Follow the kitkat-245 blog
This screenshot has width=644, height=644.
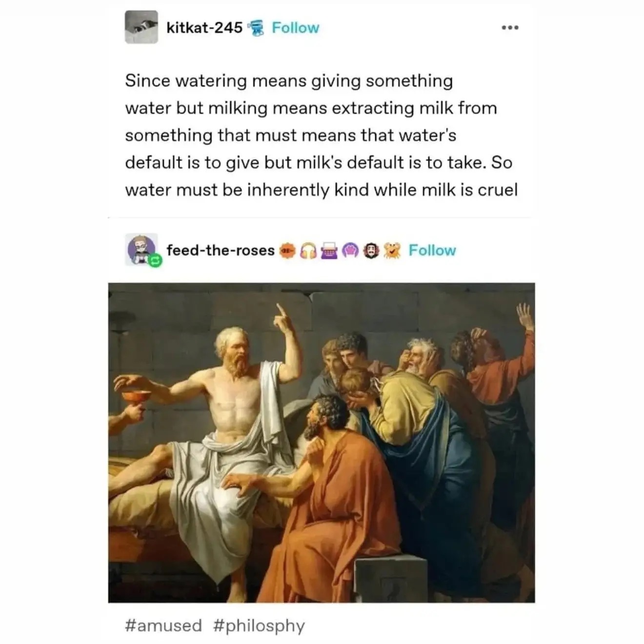tap(295, 28)
